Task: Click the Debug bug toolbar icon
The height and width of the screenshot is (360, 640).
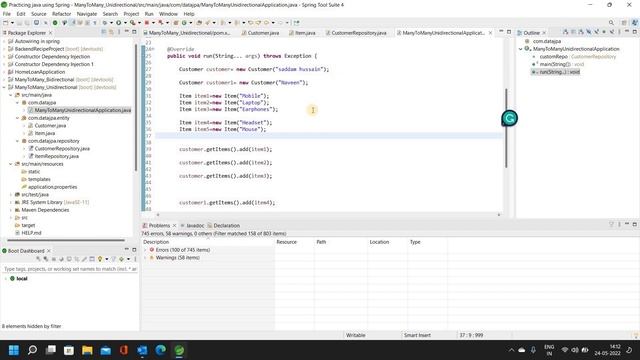Action: pyautogui.click(x=105, y=23)
